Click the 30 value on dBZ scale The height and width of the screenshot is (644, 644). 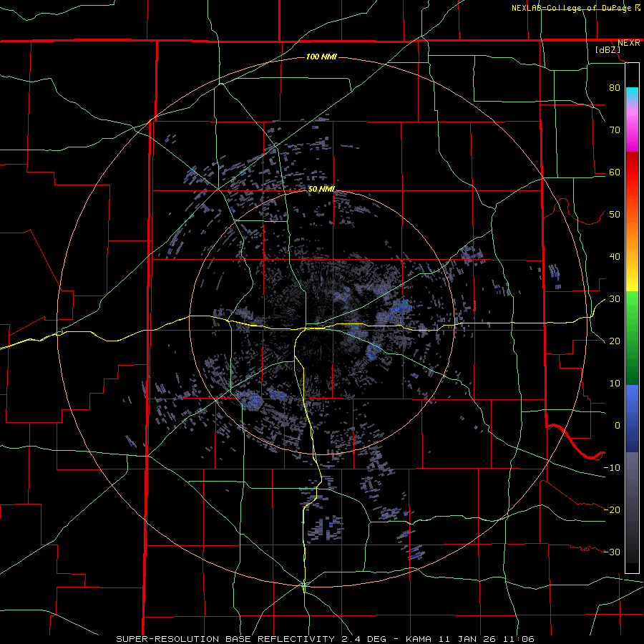tap(615, 299)
